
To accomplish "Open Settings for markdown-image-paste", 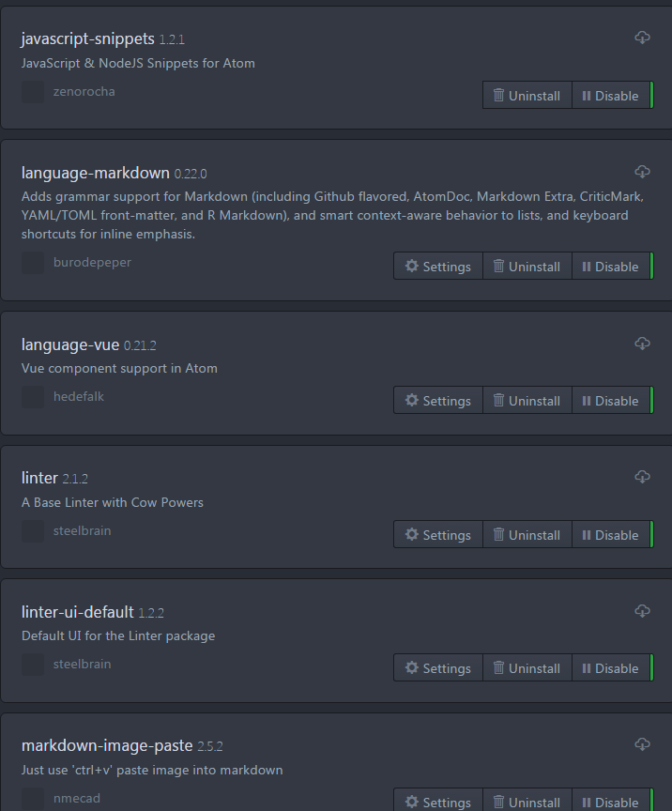I will [438, 801].
